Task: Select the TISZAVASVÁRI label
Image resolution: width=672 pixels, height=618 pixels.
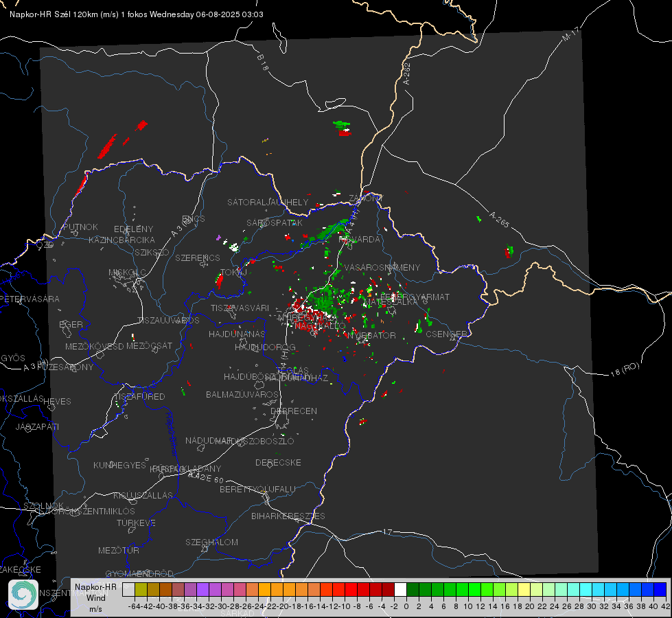Action: coord(240,308)
